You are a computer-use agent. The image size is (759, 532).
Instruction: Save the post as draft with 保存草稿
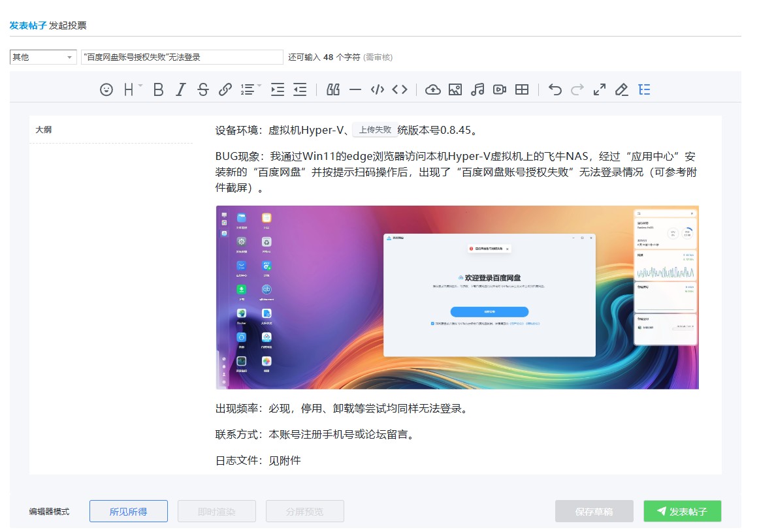tap(594, 511)
